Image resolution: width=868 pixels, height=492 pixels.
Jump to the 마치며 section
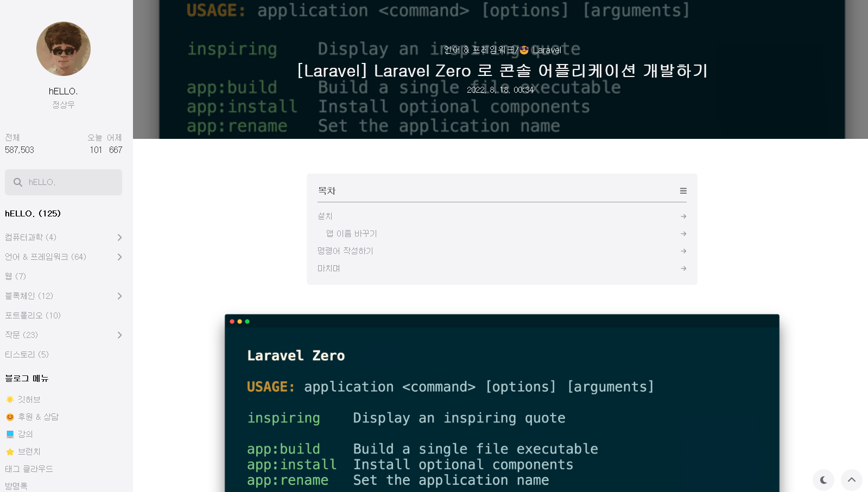(329, 268)
